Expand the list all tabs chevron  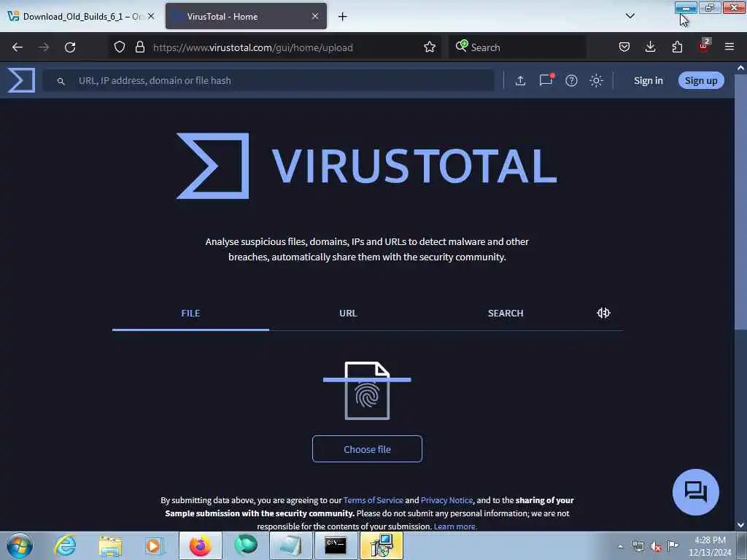630,16
